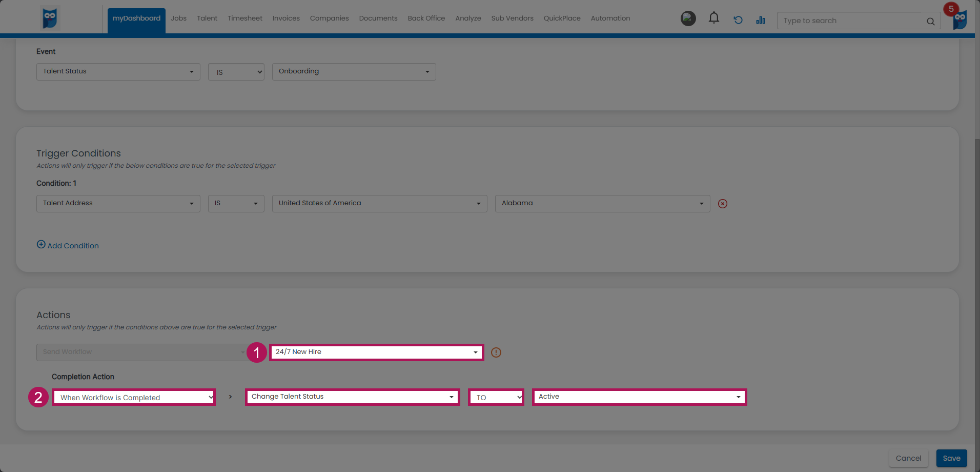Expand the Change Talent Status dropdown
The height and width of the screenshot is (472, 980).
(353, 397)
